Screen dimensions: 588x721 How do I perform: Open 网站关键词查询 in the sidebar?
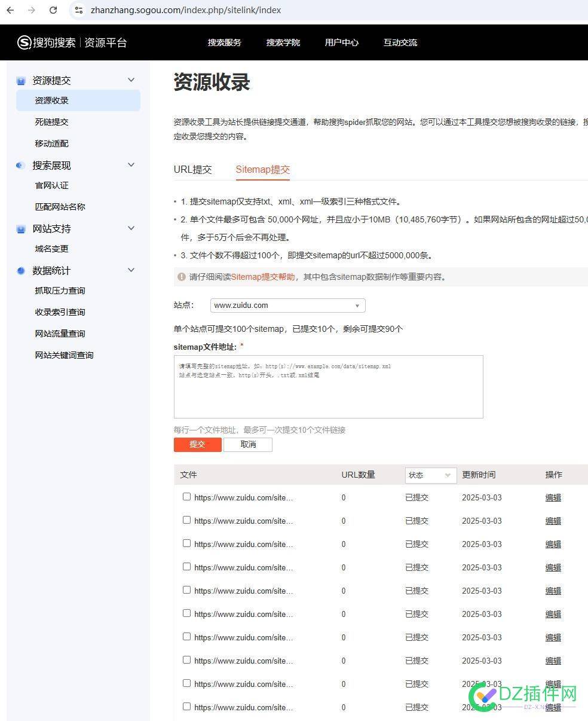click(x=65, y=355)
